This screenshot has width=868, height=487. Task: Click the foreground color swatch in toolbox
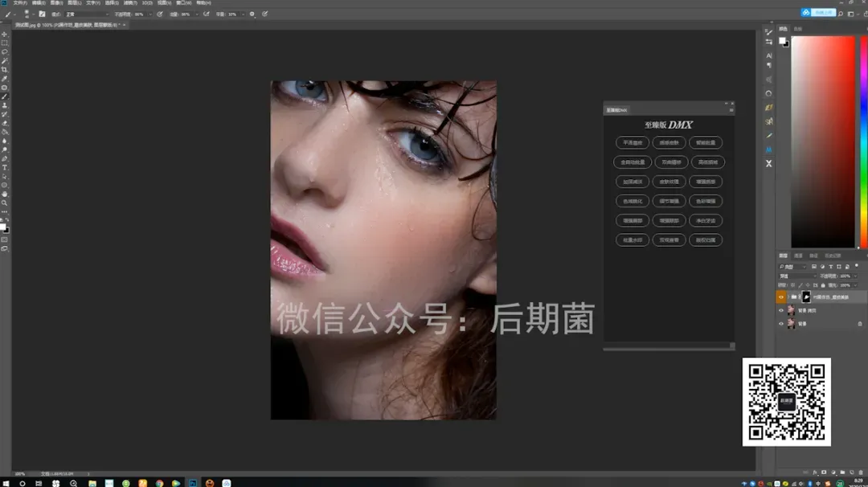[x=2, y=227]
